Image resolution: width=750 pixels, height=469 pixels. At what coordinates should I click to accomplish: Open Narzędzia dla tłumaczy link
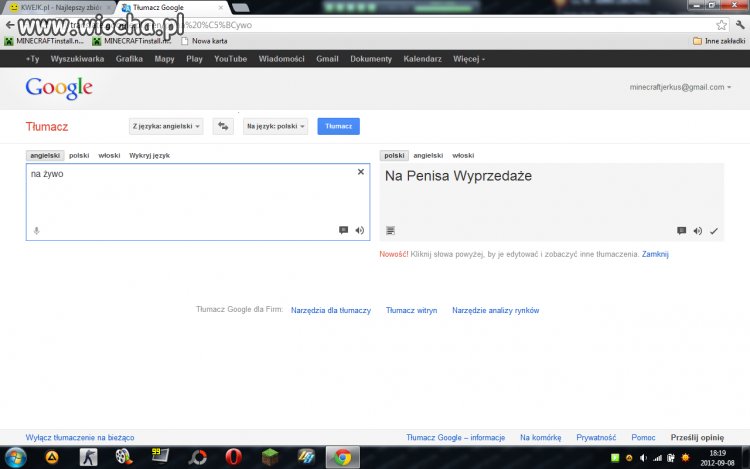pyautogui.click(x=331, y=310)
